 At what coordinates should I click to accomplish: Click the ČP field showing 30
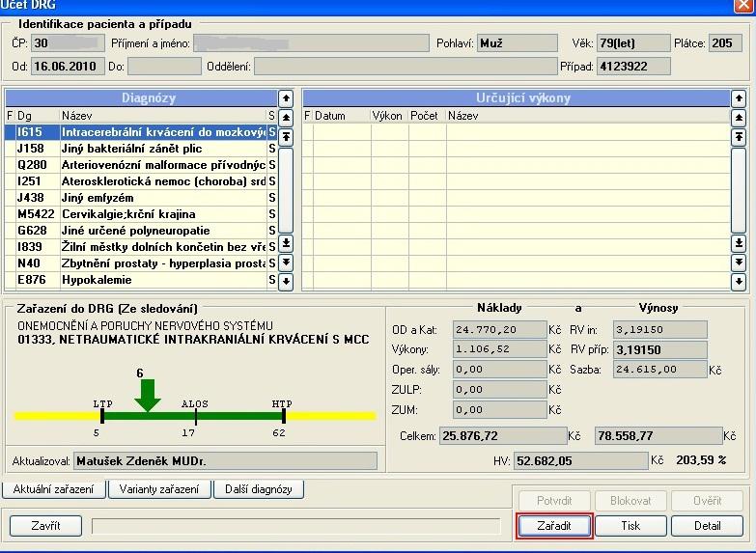tap(68, 43)
